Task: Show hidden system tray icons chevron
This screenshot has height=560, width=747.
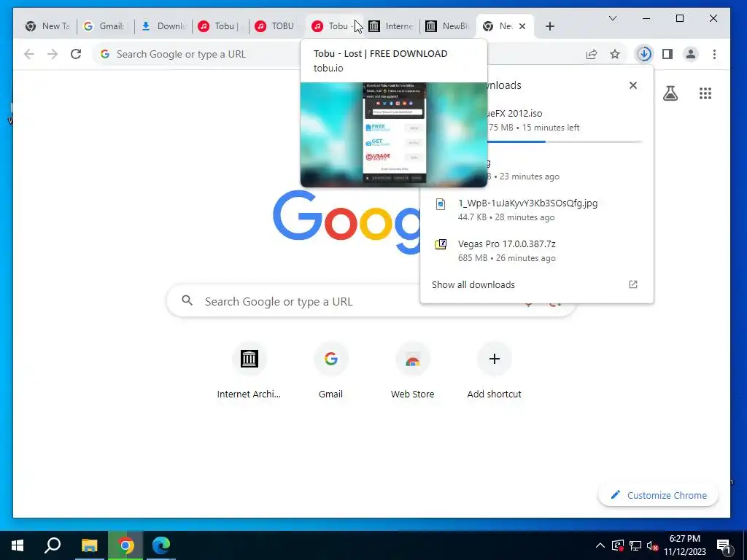Action: tap(600, 545)
